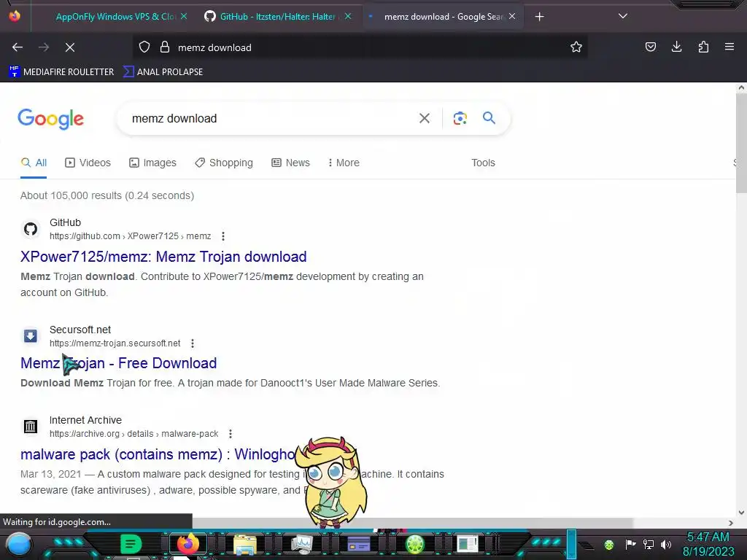Click the Star Butterfly desktop mascot
The image size is (747, 560).
[332, 482]
